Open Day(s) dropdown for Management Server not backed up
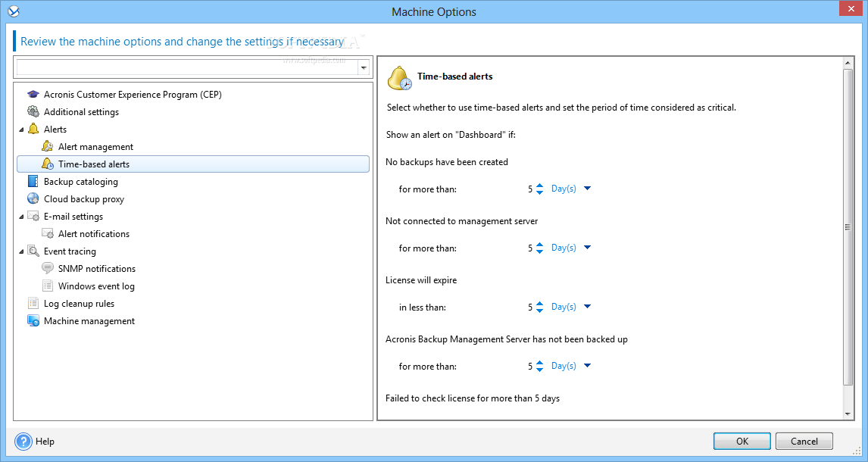 (x=587, y=366)
